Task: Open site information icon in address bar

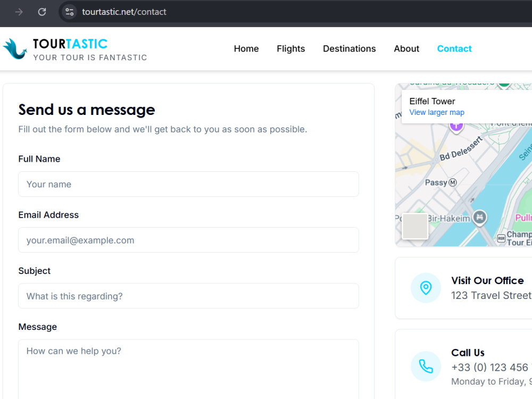Action: (x=70, y=12)
